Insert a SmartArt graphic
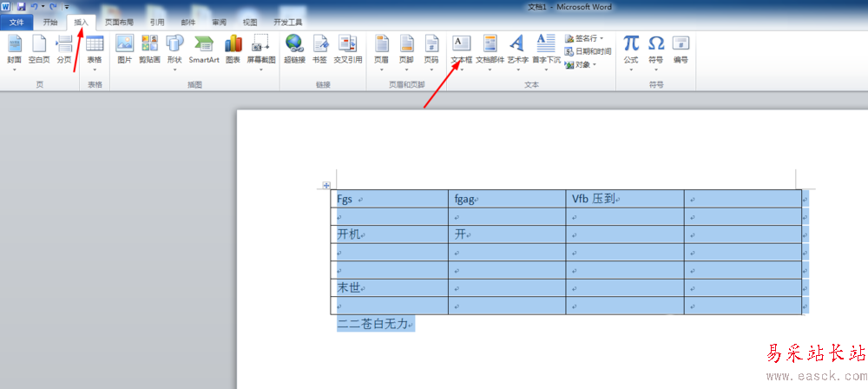 point(204,49)
